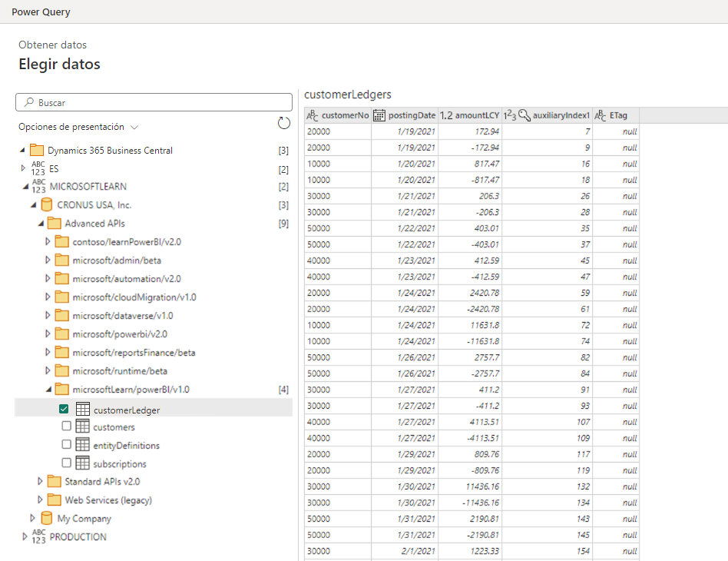The width and height of the screenshot is (728, 561).
Task: Expand the Standard APIs v2.0 folder
Action: [x=40, y=481]
